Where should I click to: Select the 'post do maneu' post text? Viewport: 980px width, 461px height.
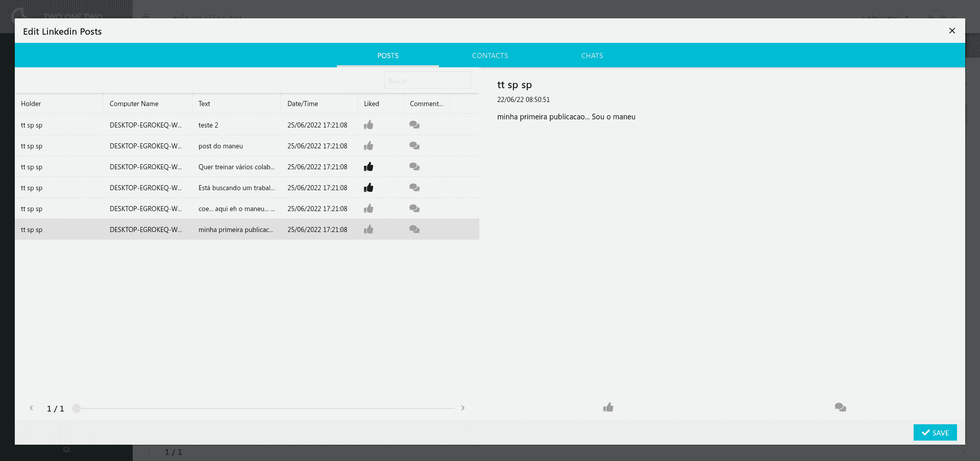[x=220, y=146]
